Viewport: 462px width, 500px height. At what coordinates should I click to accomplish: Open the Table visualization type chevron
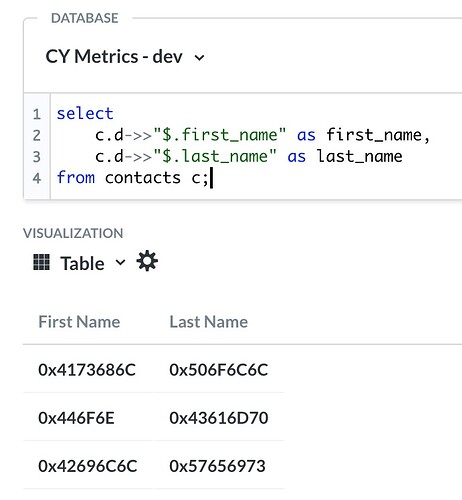120,262
